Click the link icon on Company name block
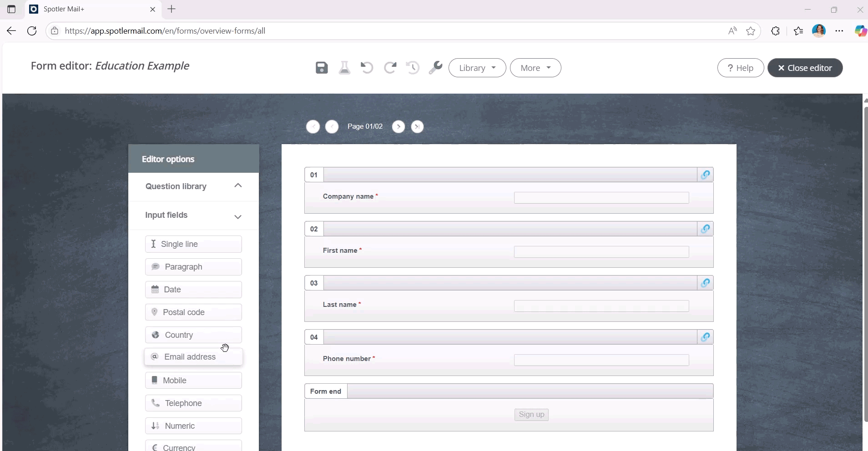The image size is (868, 451). point(706,175)
